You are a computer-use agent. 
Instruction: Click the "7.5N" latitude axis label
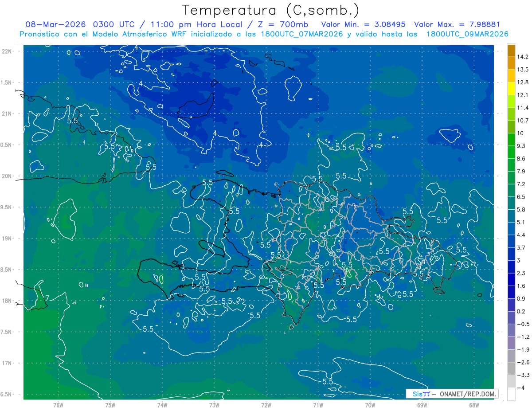[x=6, y=332]
